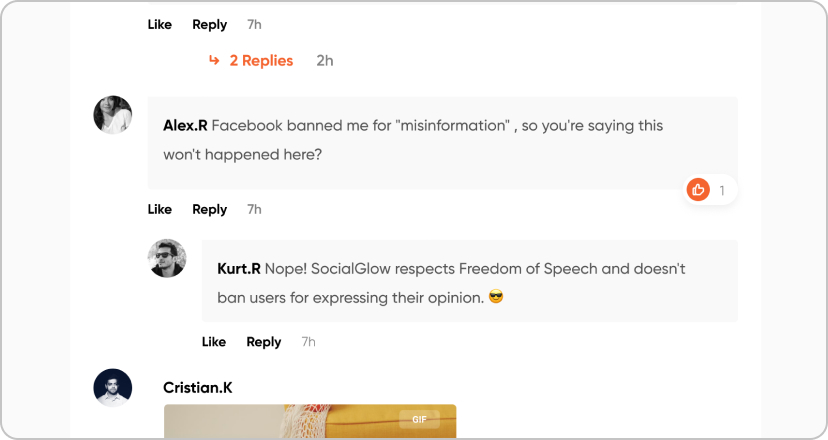Click Cristian.K's profile avatar
Screen dimensions: 828x440
tap(113, 387)
